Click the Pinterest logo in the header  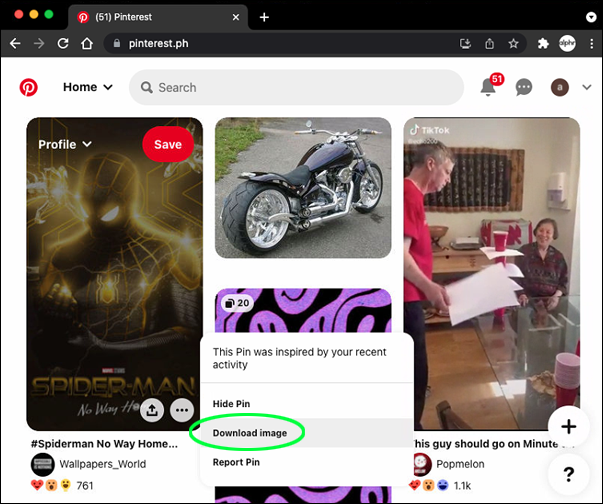click(28, 87)
